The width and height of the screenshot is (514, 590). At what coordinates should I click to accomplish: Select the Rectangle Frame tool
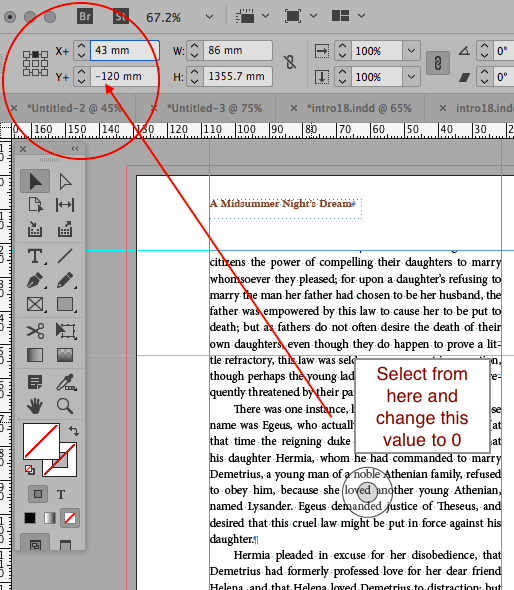pyautogui.click(x=36, y=304)
